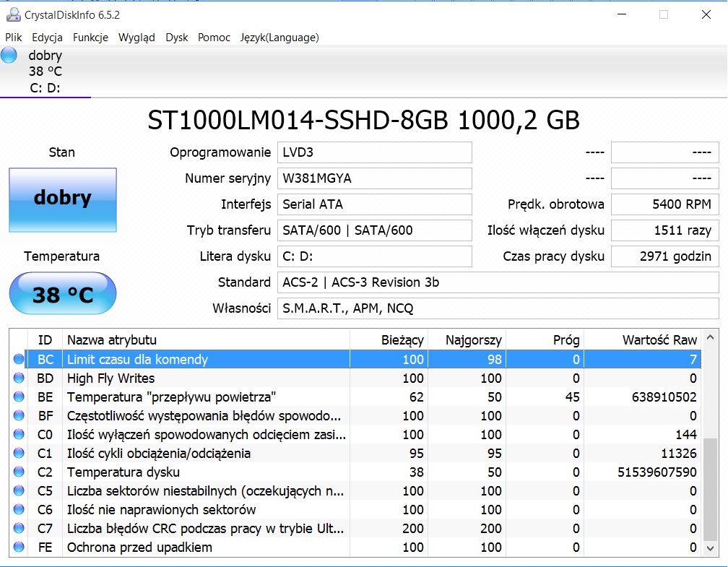Click raw value 638910502
728x567 pixels.
point(664,397)
